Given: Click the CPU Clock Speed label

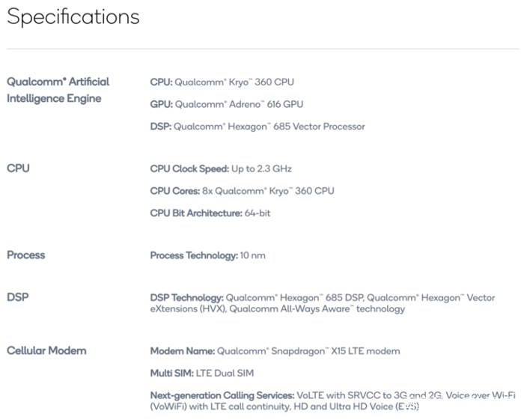Looking at the screenshot, I should [x=189, y=168].
